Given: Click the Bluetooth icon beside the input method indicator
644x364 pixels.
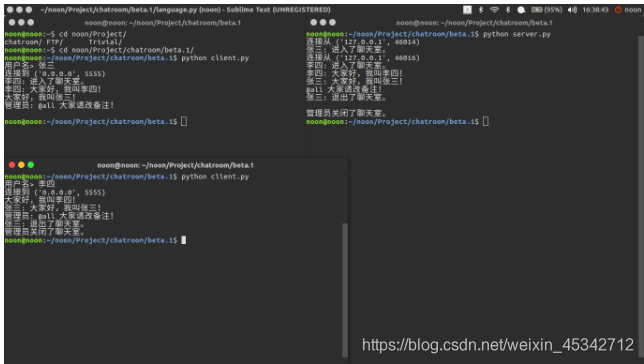Looking at the screenshot, I should pos(481,10).
